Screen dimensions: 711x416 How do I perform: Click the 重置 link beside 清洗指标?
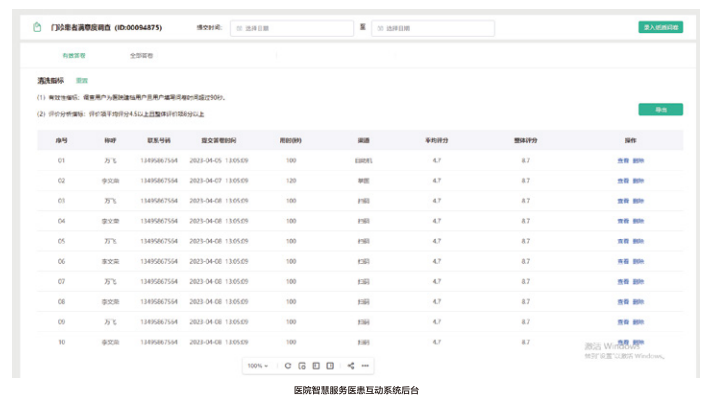82,80
